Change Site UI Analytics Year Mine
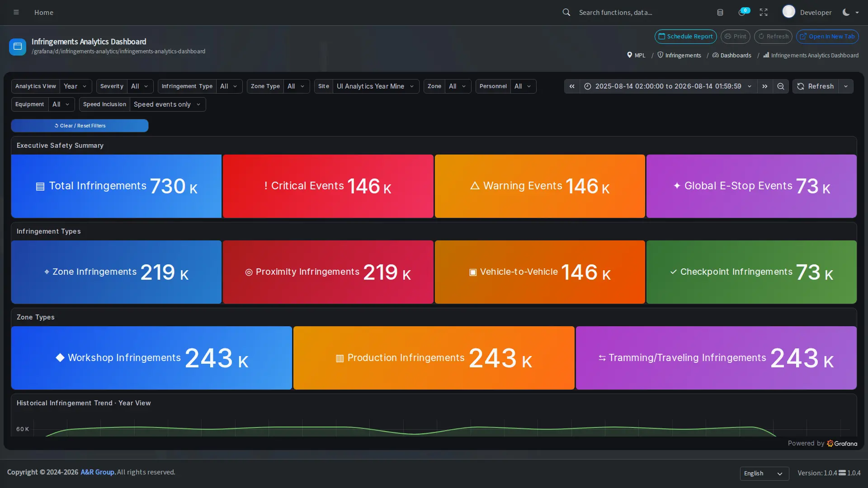 tap(375, 86)
